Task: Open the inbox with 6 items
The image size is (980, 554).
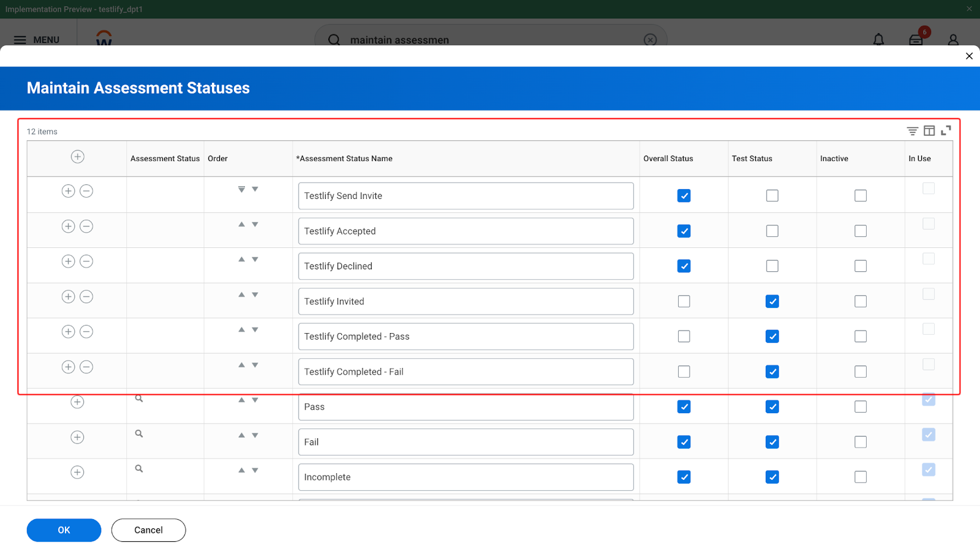Action: (916, 40)
